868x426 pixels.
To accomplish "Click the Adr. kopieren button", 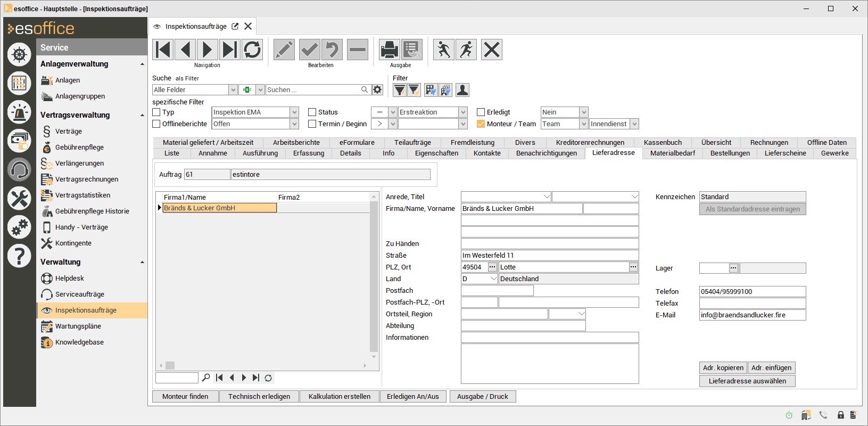I will point(723,367).
